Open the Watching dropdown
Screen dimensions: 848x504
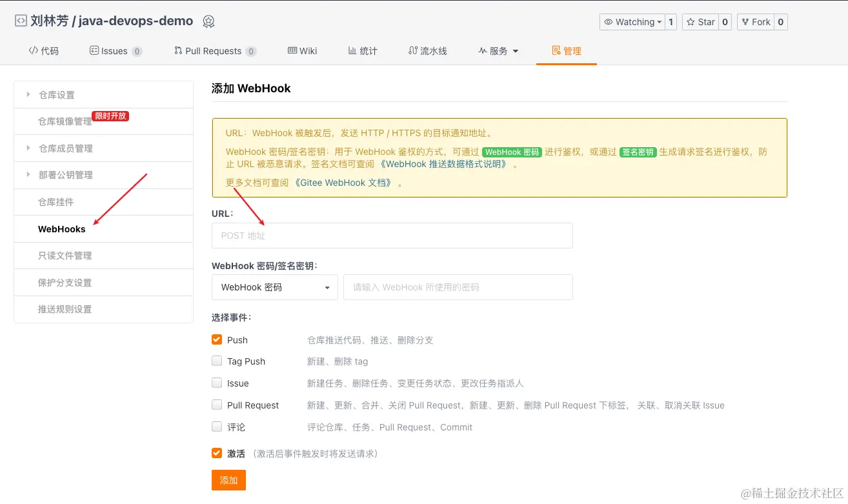[x=632, y=22]
